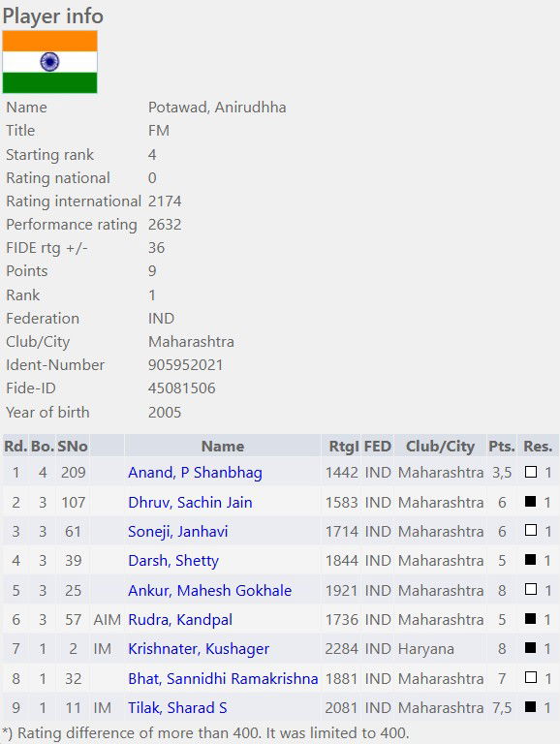
Task: Open Ankur, Mahesh Gokhale player link
Action: pos(210,590)
